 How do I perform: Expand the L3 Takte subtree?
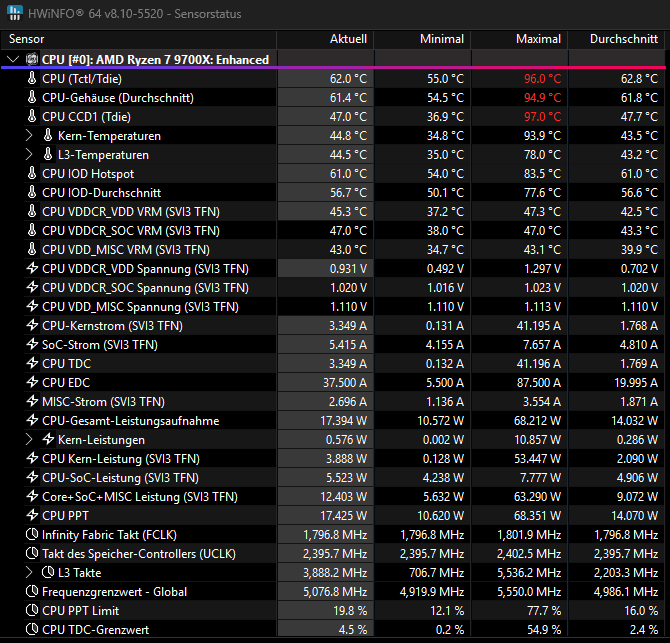[x=29, y=572]
